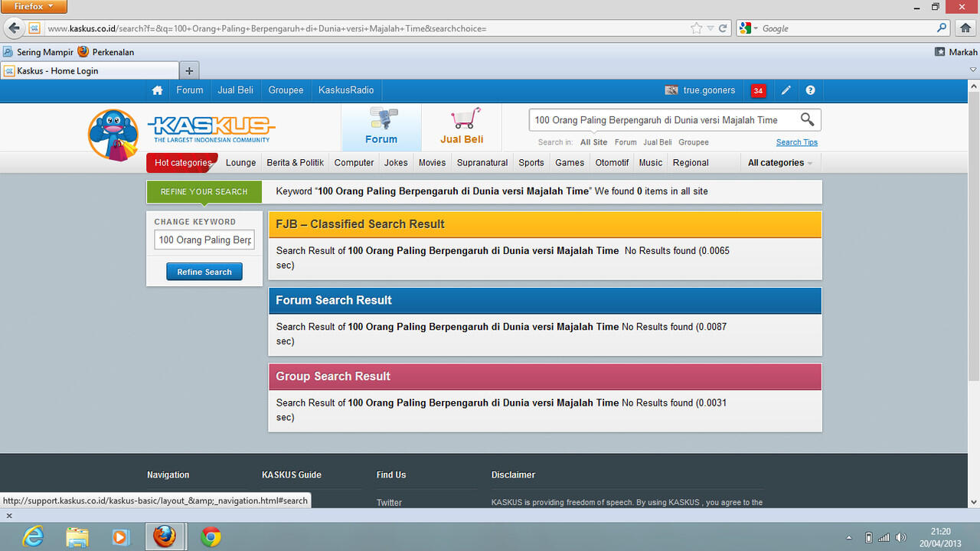This screenshot has width=980, height=551.
Task: Expand the All categories dropdown
Action: tap(779, 162)
